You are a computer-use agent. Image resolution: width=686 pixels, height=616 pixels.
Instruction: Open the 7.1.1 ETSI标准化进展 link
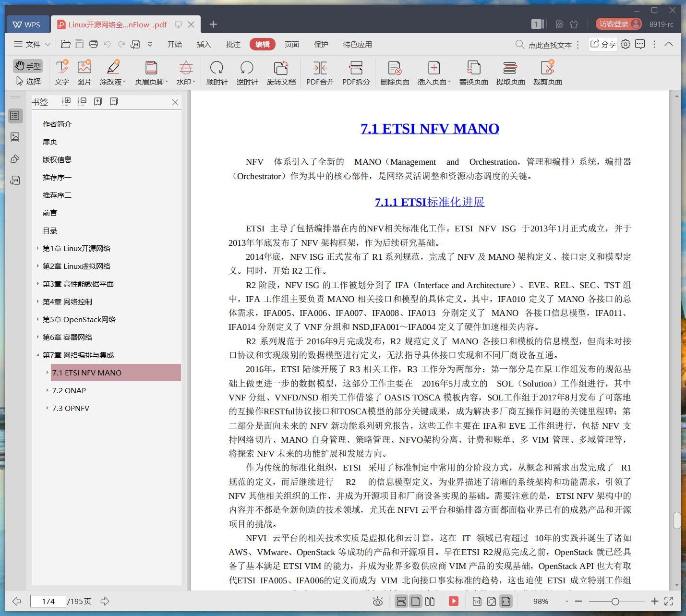(430, 202)
